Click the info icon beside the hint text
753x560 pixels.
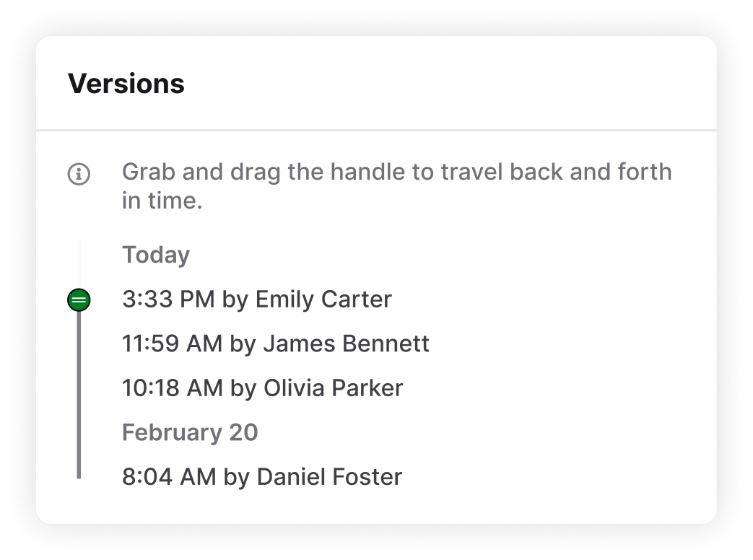coord(79,174)
